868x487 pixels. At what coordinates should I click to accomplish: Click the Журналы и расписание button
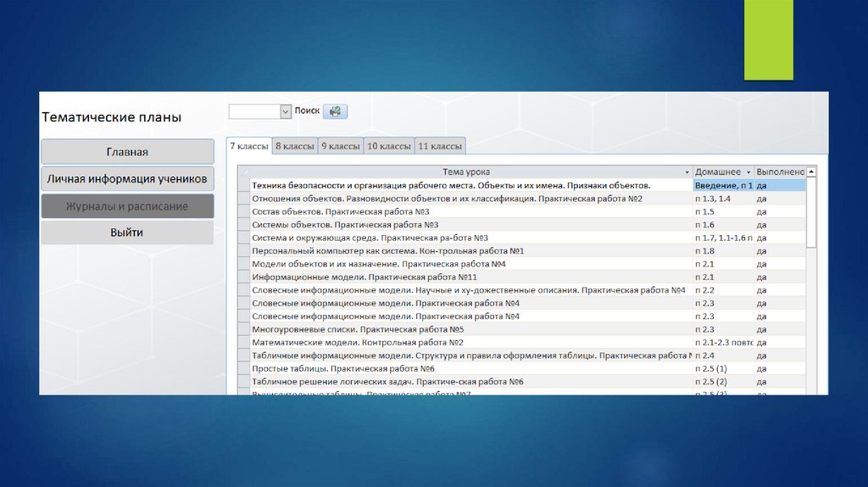127,206
